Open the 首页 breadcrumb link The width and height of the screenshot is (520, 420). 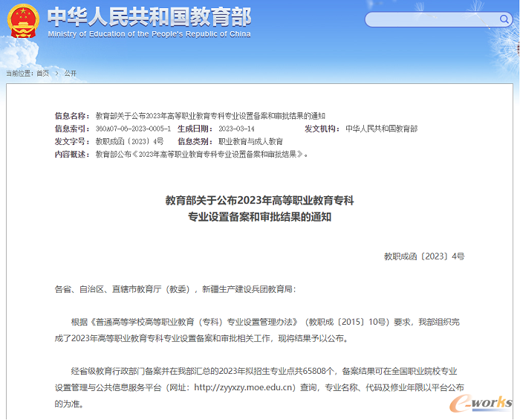coord(43,73)
